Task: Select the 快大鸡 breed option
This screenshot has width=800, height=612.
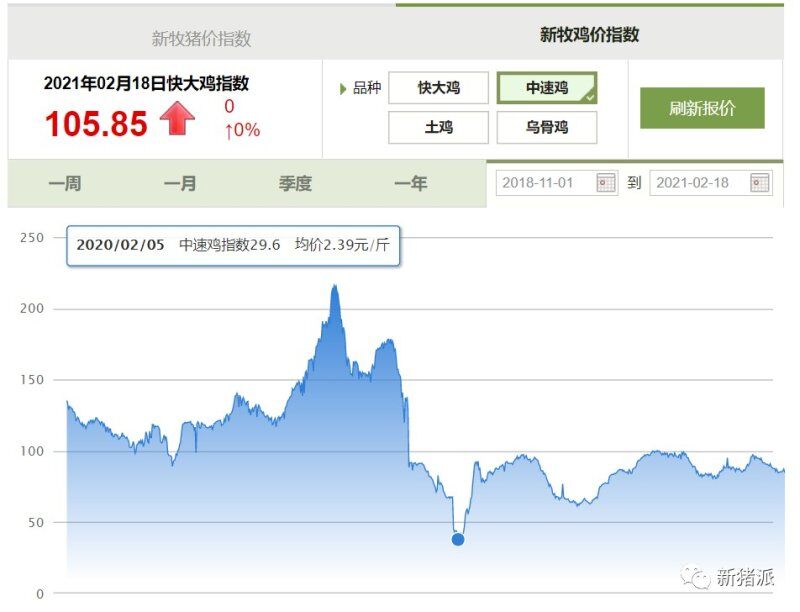Action: pos(438,88)
